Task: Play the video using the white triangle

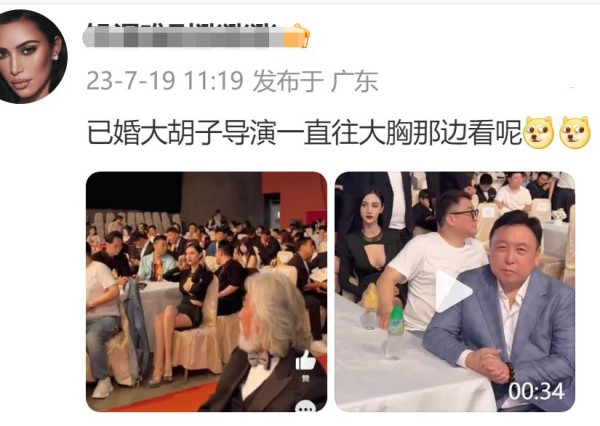Action: coord(453,291)
